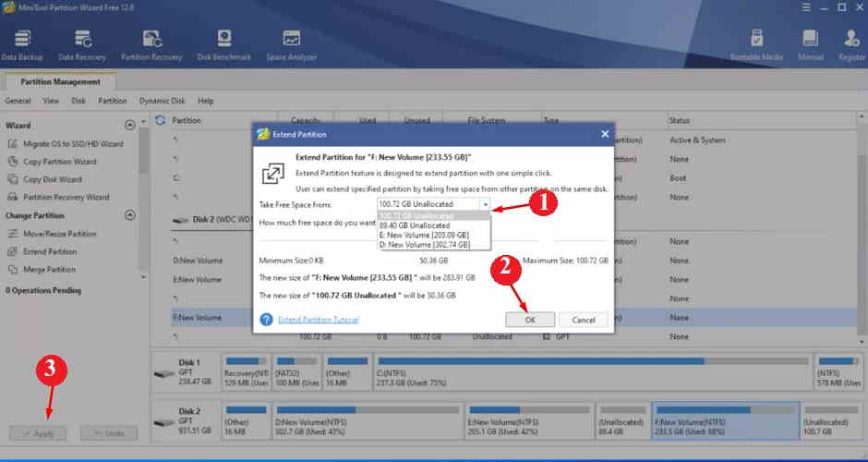Open Space Analyzer
868x462 pixels.
(291, 46)
